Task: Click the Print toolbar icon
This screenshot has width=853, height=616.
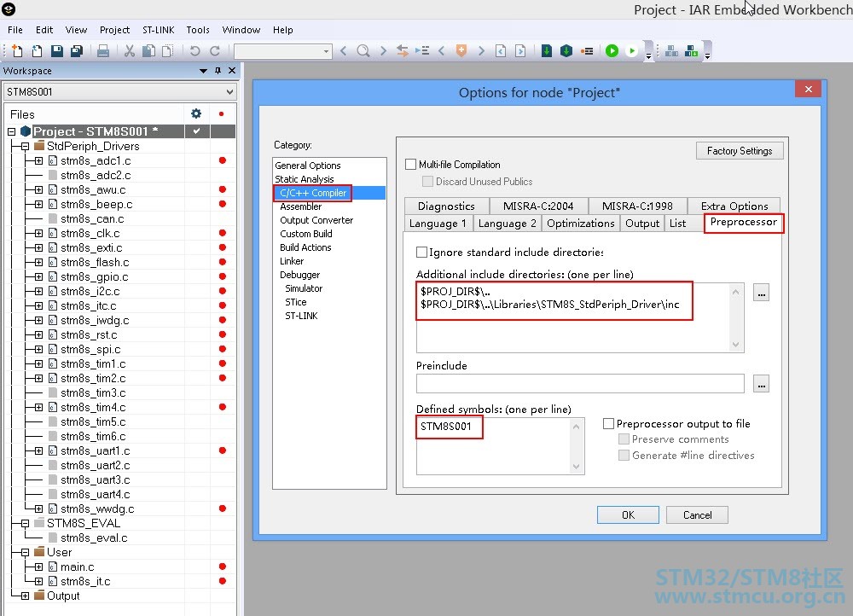Action: (x=103, y=51)
